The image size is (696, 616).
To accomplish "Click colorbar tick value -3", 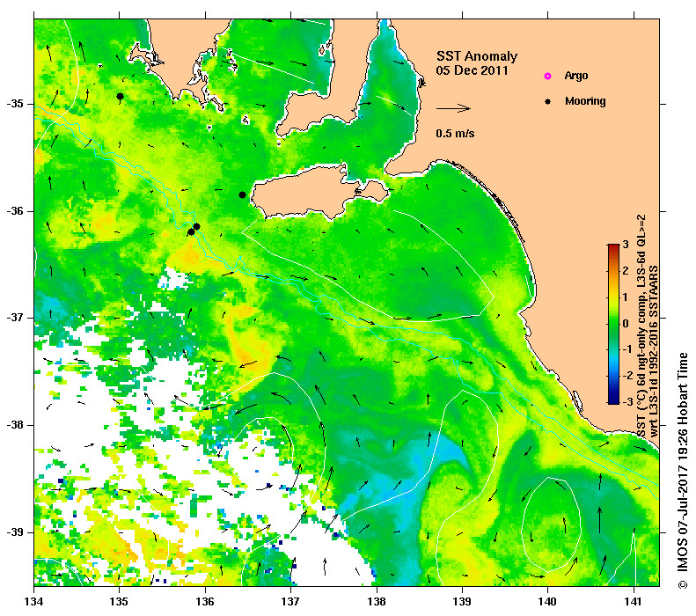I will (626, 402).
